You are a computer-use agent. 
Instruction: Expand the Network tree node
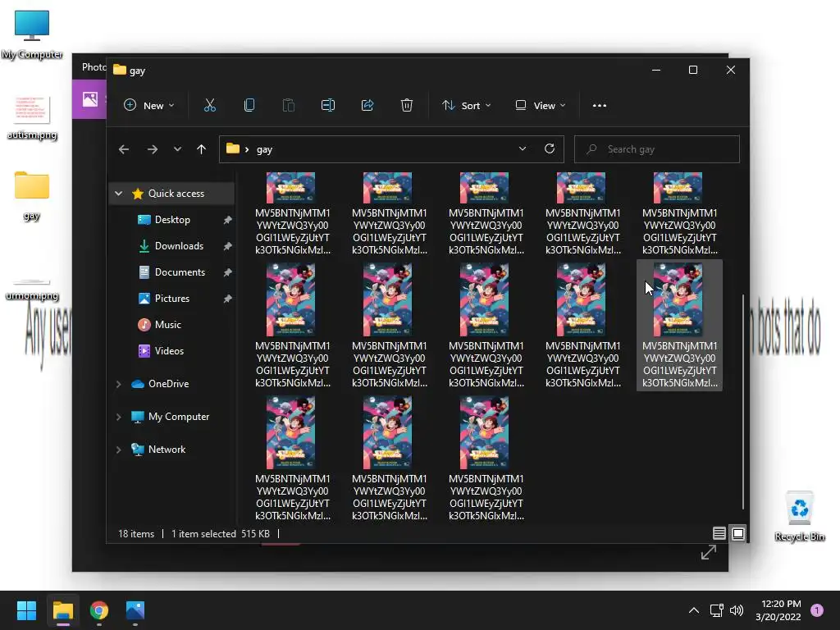[119, 450]
